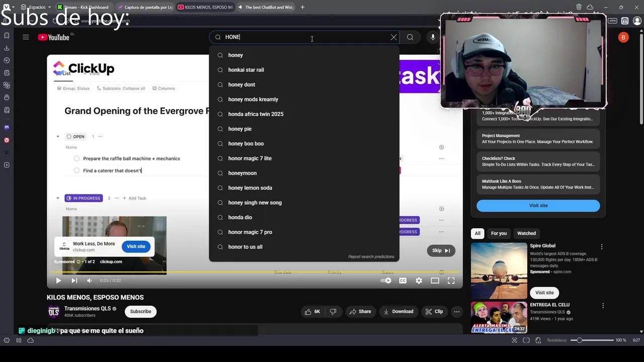Open player settings gear
Viewport: 644px width, 362px height.
tap(419, 281)
